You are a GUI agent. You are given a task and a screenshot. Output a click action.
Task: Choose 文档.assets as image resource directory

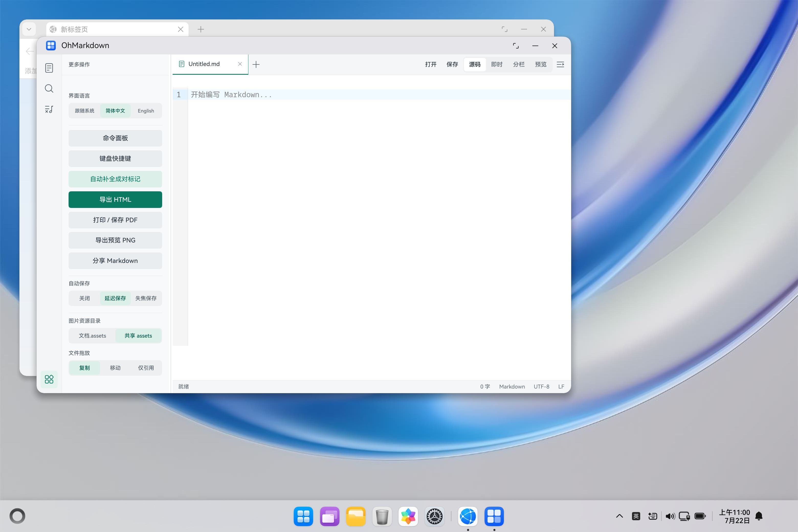coord(92,336)
